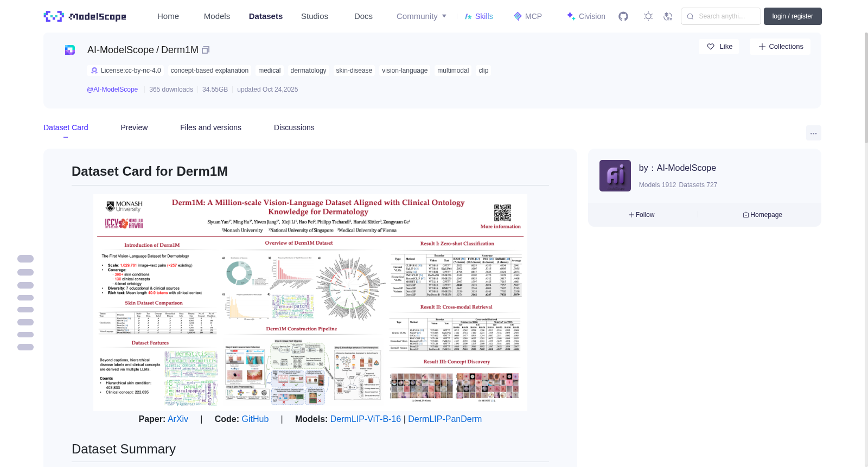Image resolution: width=868 pixels, height=467 pixels.
Task: Open the Docs page
Action: [x=363, y=16]
